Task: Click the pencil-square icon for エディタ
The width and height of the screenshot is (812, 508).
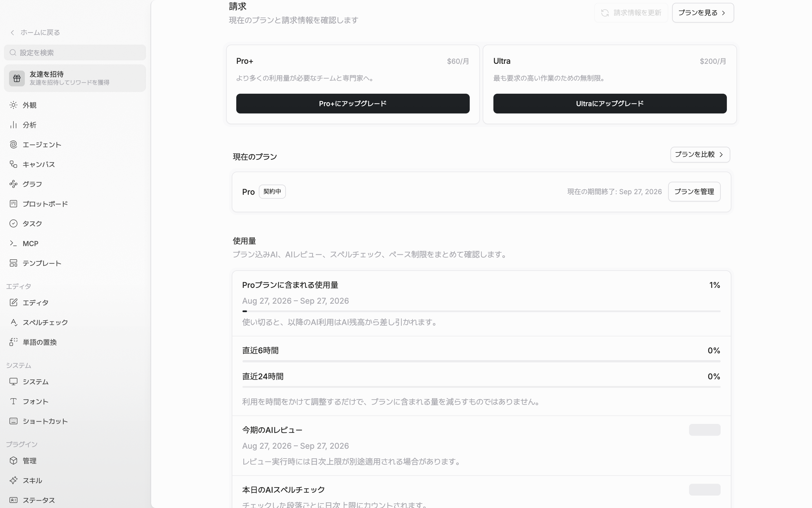Action: point(14,302)
